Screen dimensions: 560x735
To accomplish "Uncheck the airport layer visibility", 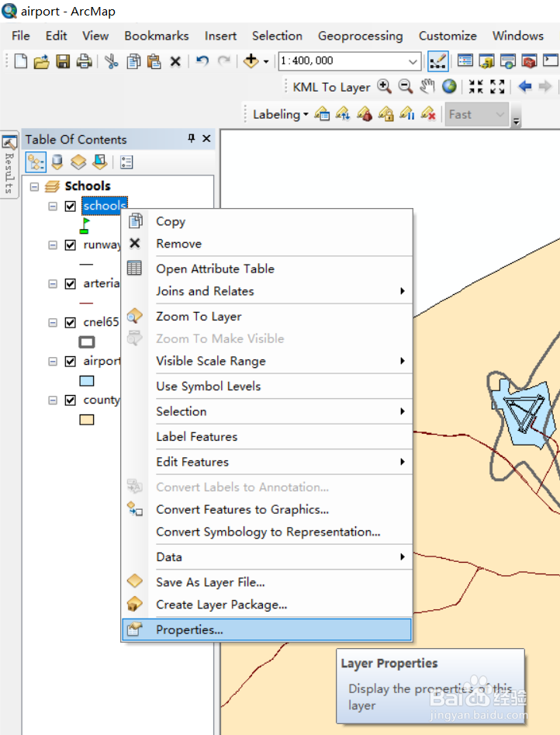I will point(71,362).
